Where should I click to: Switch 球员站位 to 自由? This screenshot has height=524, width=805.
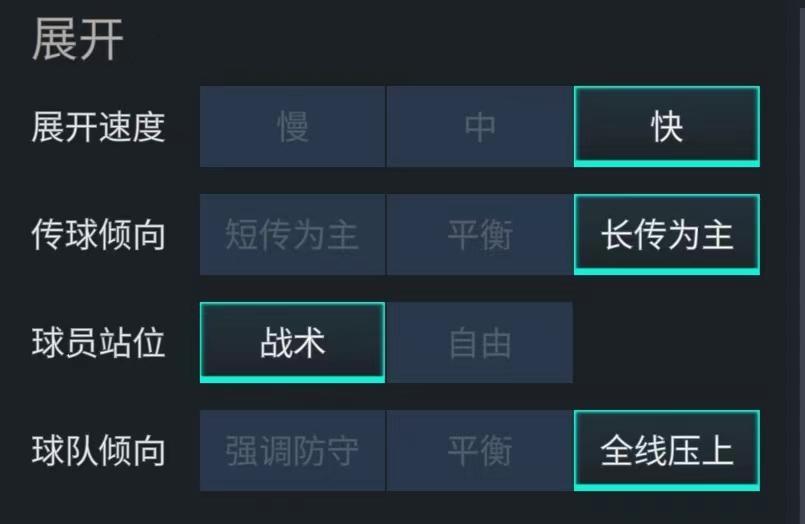480,343
